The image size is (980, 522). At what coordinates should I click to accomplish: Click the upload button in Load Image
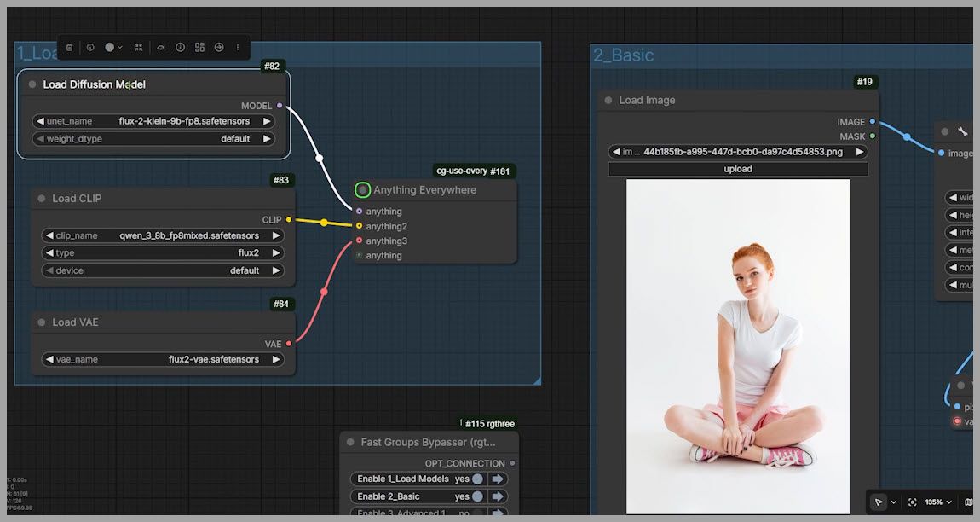[x=737, y=169]
